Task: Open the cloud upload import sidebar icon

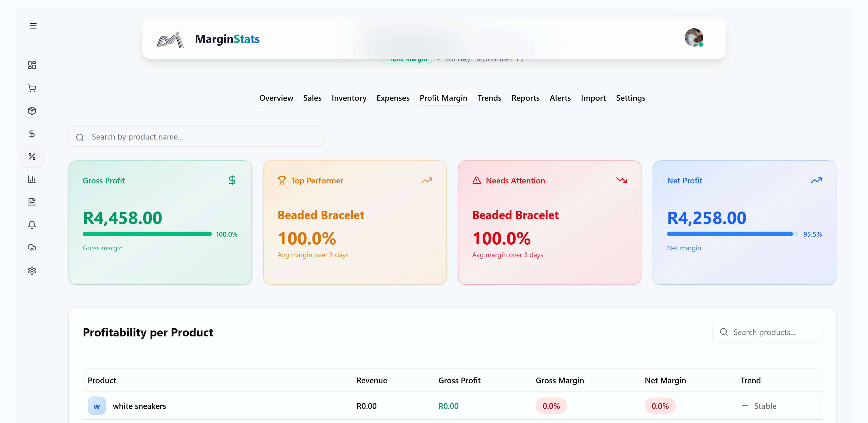Action: tap(32, 248)
